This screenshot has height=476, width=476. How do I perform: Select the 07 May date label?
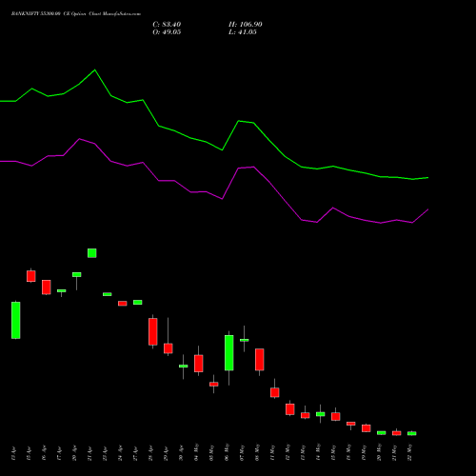click(x=242, y=452)
